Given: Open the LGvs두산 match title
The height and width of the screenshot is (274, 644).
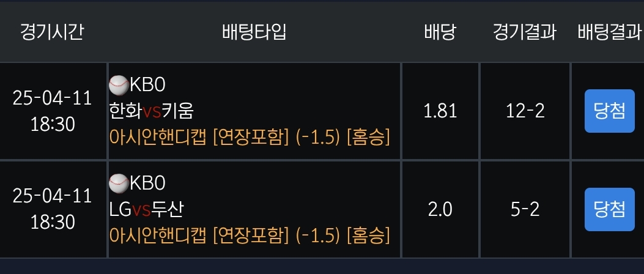Looking at the screenshot, I should point(146,210).
